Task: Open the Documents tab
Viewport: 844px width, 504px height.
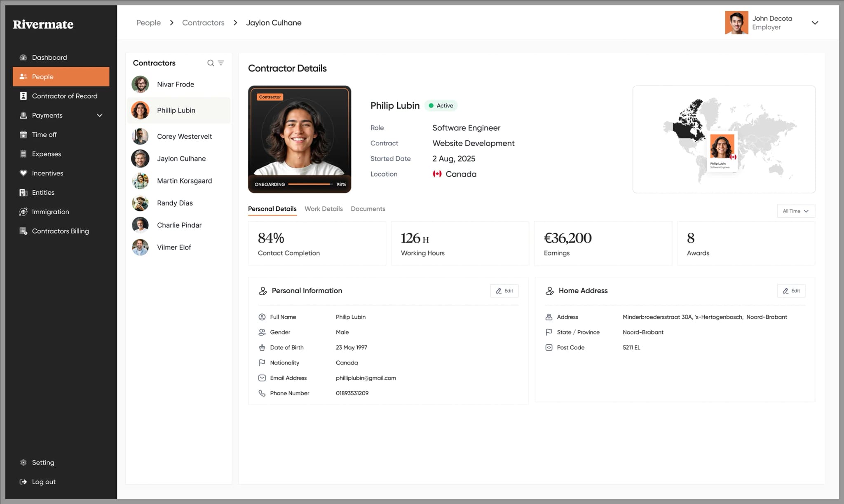Action: [368, 209]
